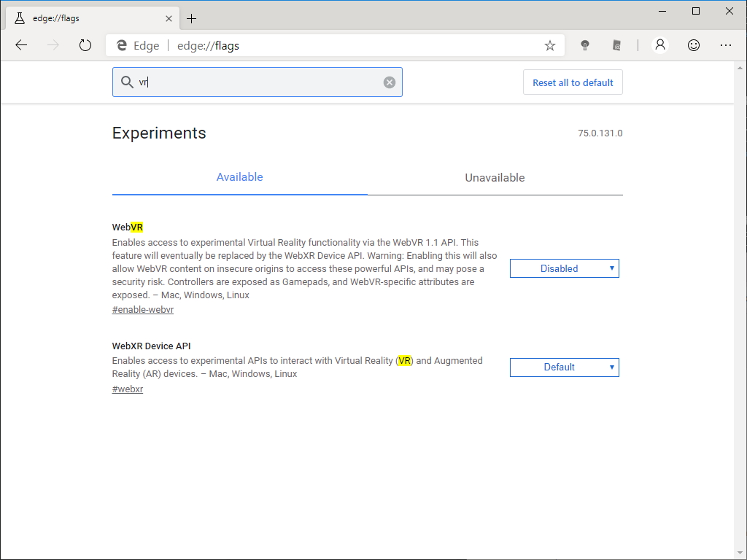Select the edge://flags browser tab
This screenshot has width=747, height=560.
pos(93,18)
